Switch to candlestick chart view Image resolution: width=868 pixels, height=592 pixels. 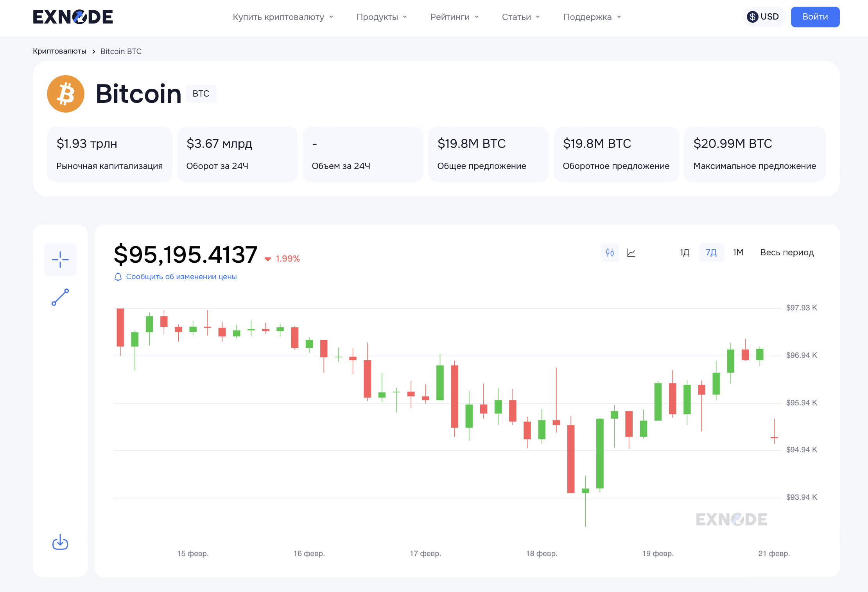pos(610,253)
